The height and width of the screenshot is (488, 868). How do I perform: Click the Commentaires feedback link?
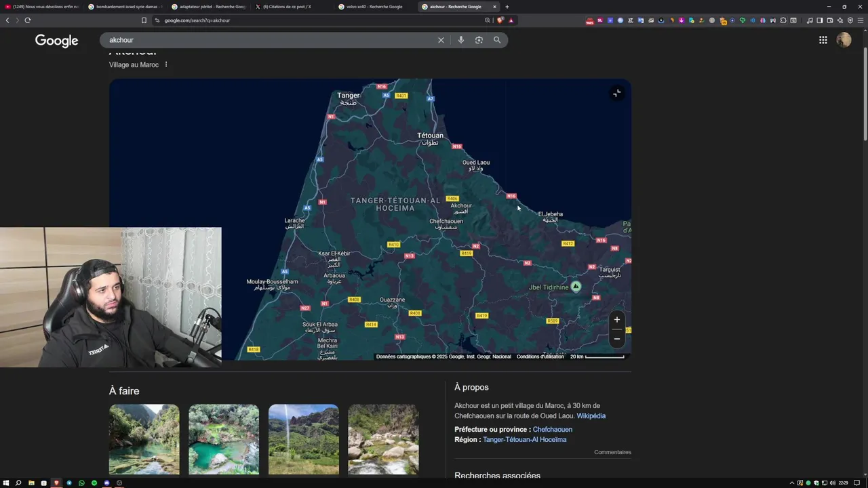pos(612,452)
